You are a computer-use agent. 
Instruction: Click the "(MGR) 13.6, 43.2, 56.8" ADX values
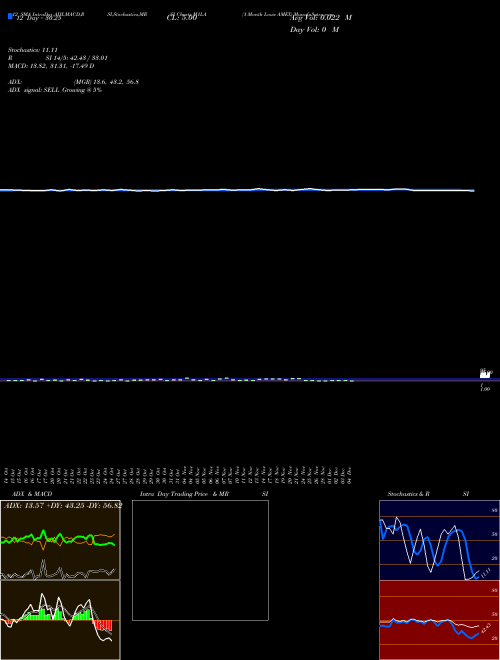pos(106,82)
